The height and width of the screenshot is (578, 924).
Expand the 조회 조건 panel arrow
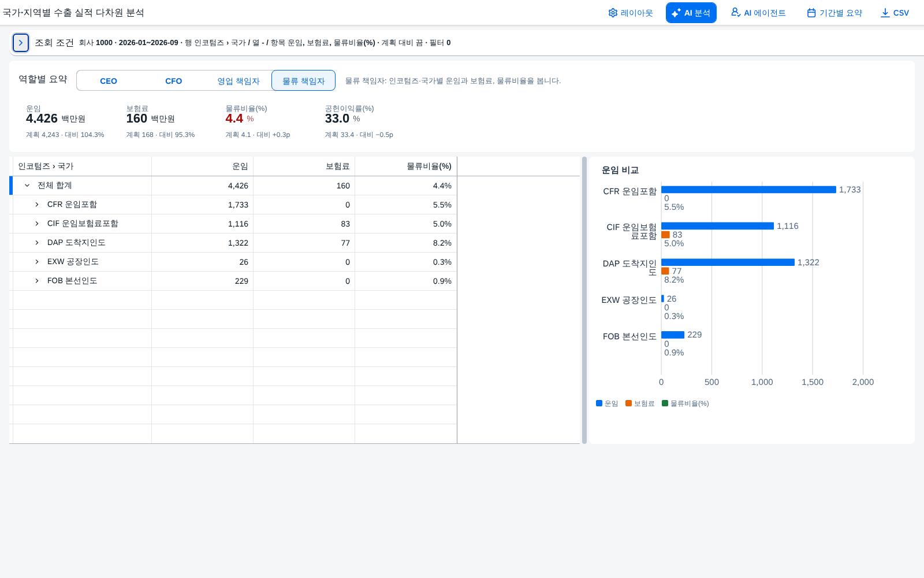[21, 43]
